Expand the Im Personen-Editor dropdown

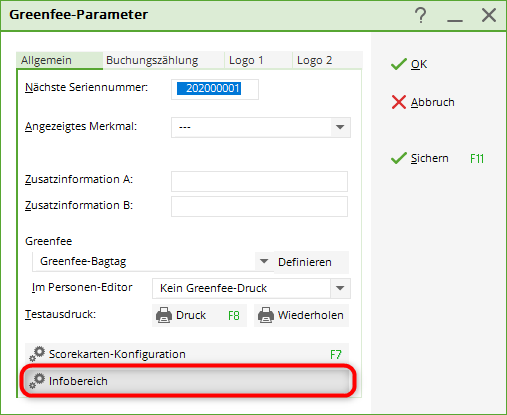(340, 288)
